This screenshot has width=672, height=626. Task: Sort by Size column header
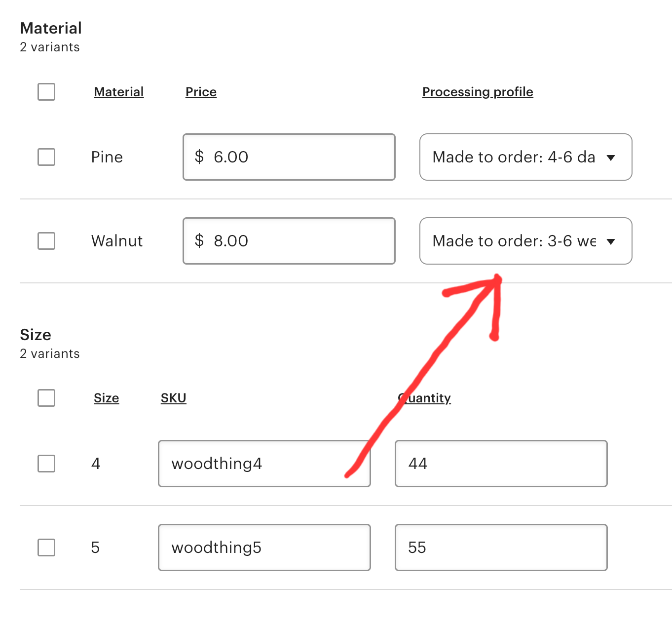(x=106, y=398)
